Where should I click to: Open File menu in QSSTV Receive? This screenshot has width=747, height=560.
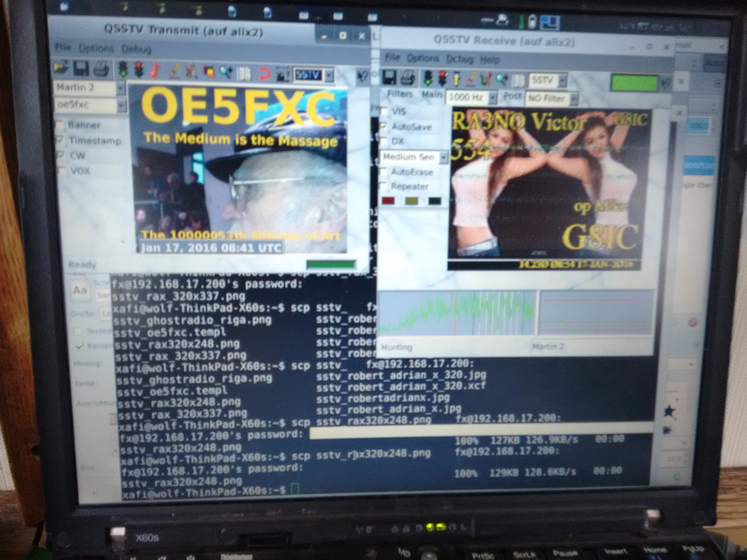tap(392, 57)
